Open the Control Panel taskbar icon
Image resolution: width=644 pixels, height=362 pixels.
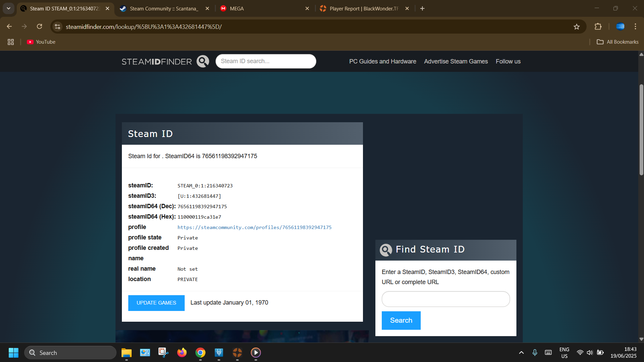(x=145, y=353)
